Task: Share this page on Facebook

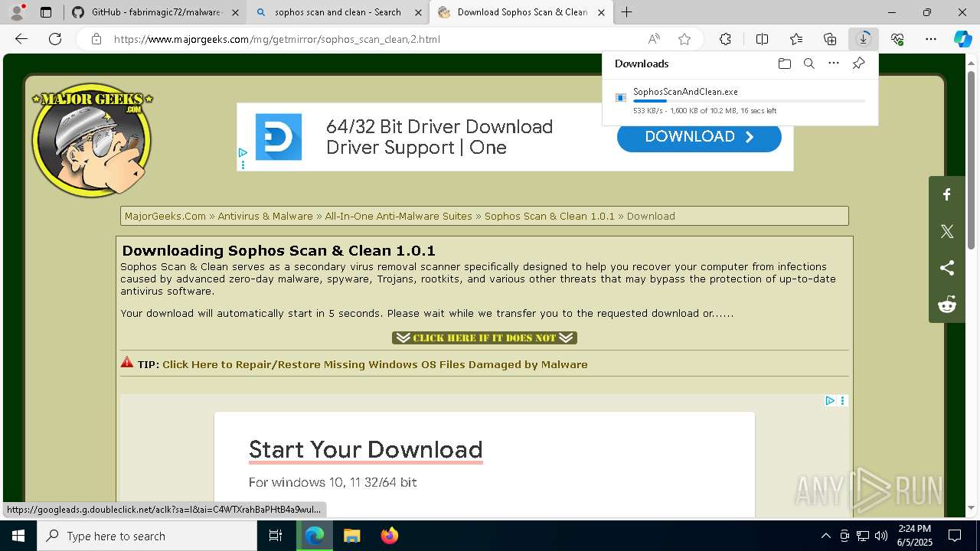Action: [947, 194]
